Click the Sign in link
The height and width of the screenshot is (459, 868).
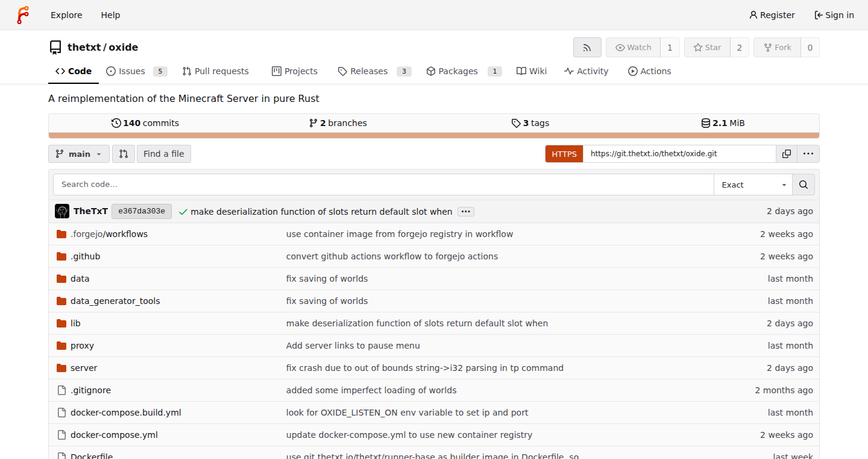tap(834, 15)
